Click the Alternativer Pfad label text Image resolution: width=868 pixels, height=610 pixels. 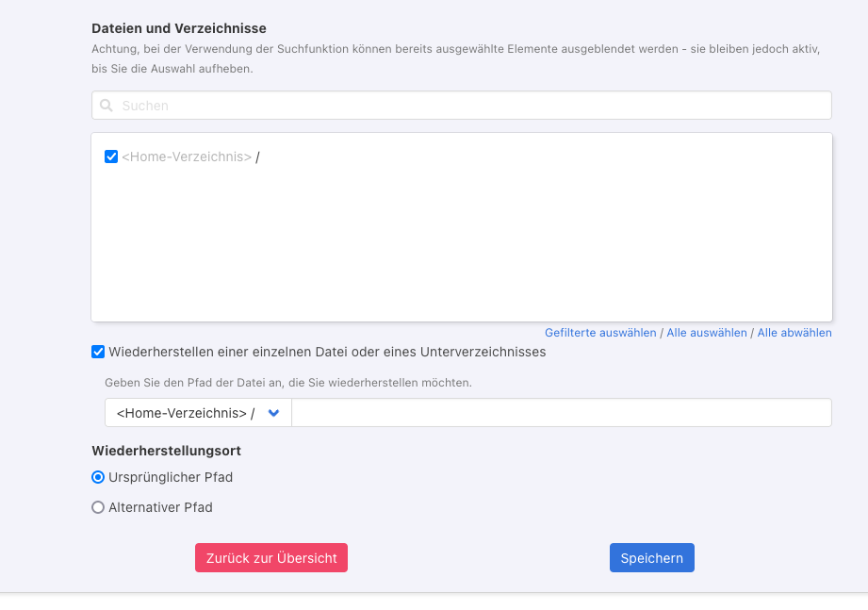(160, 507)
